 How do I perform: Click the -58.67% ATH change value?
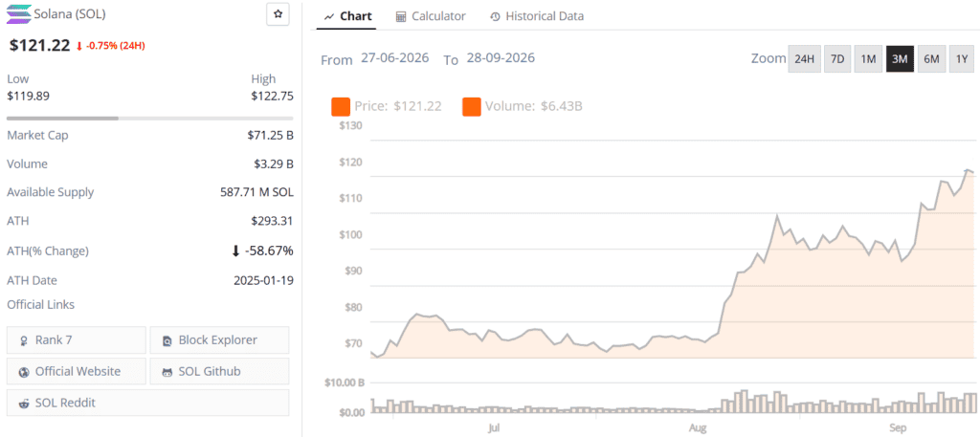point(269,251)
